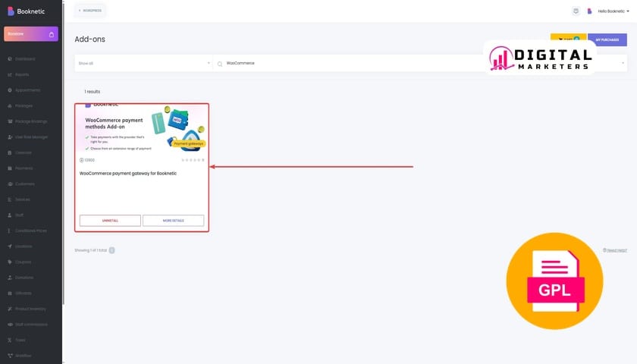Click the WooCommerce search input field
Viewport: 637px width, 364px height.
(x=341, y=63)
